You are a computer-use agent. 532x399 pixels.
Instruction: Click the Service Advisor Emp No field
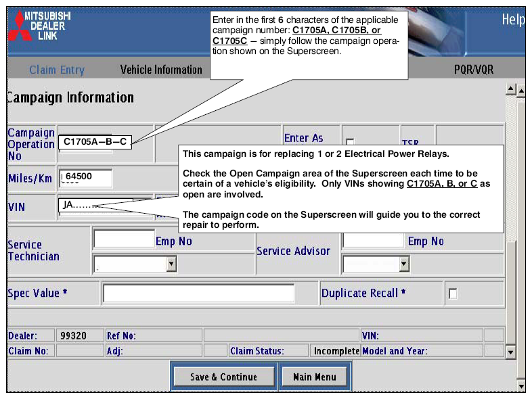coord(374,240)
